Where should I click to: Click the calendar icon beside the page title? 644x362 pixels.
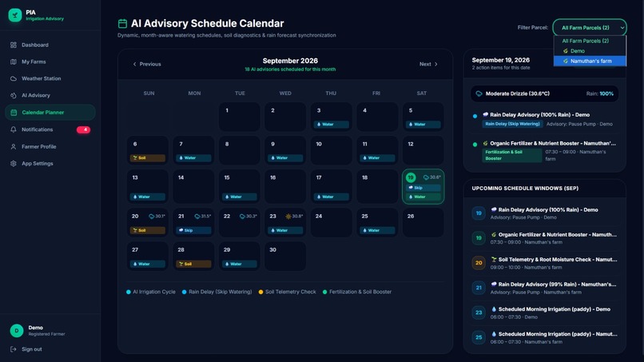(x=122, y=23)
